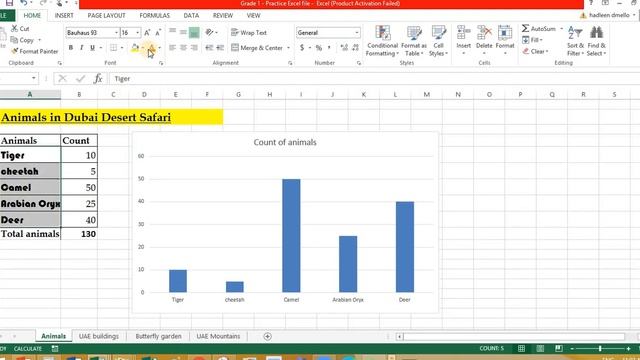Apply cell borders icon

[113, 48]
